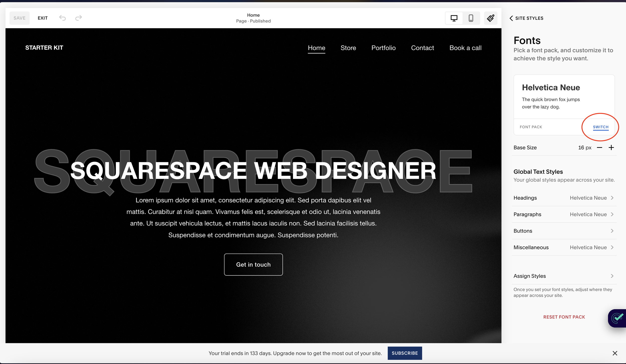Click Switch to change font pack

click(x=600, y=127)
